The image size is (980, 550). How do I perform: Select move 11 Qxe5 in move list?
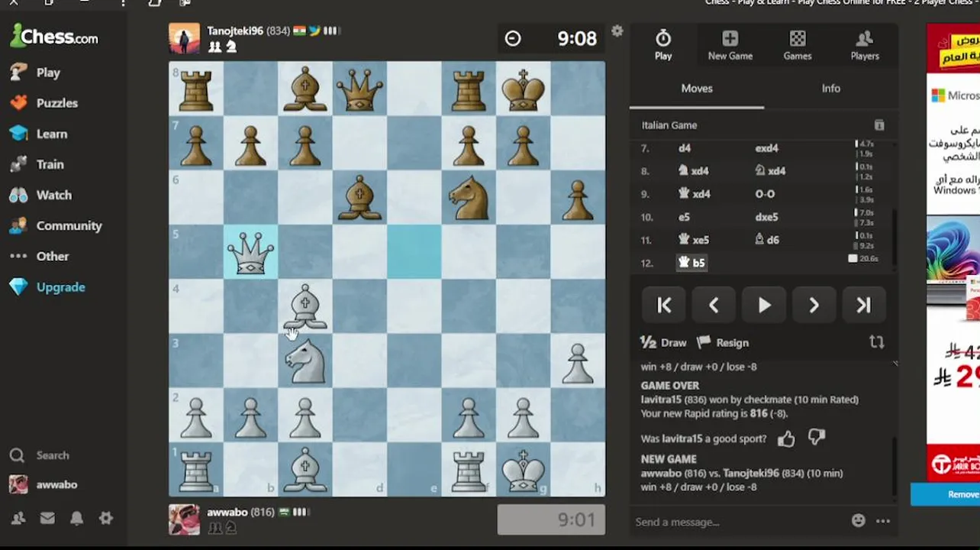pos(694,240)
